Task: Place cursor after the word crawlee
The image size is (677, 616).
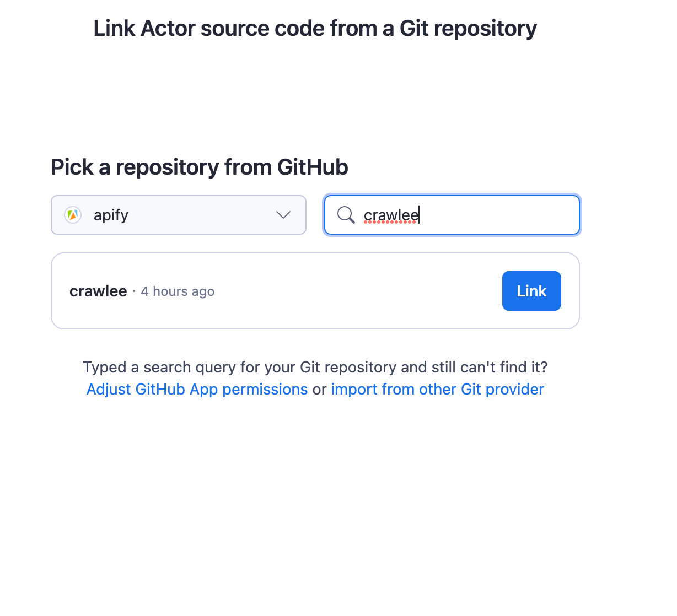Action: 420,215
